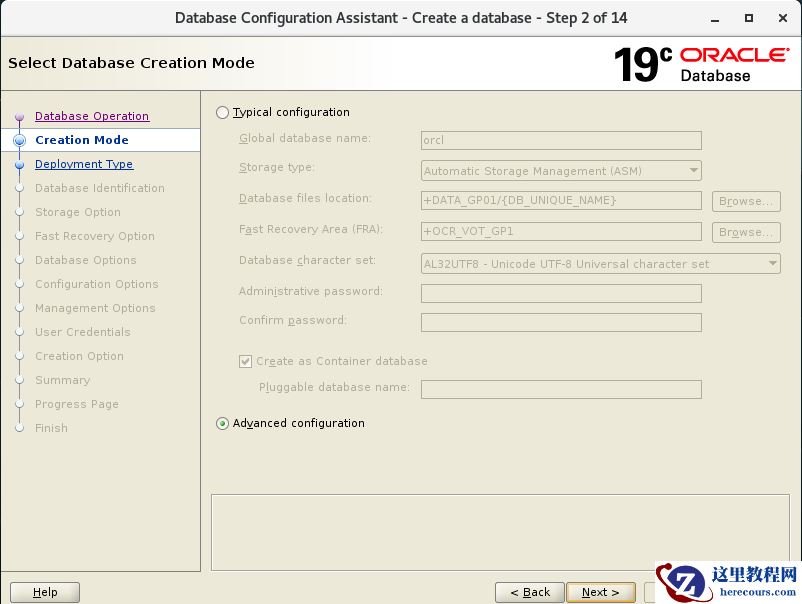Click the Storage Option step

click(78, 212)
